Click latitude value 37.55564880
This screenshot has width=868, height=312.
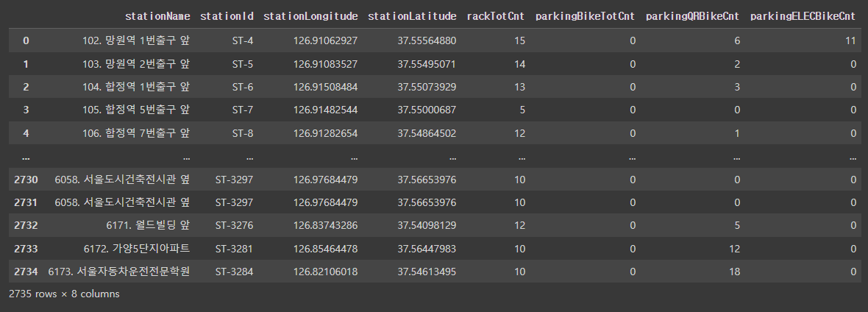(x=427, y=40)
